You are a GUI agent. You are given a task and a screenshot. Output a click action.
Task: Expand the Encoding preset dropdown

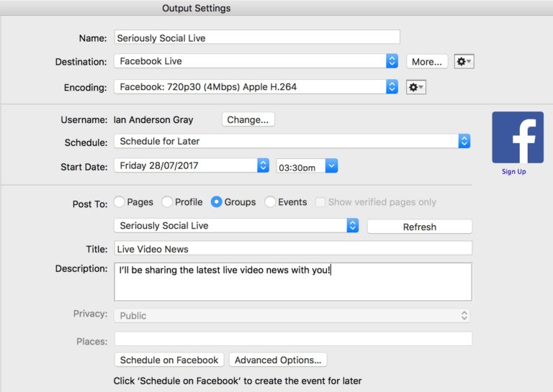392,86
